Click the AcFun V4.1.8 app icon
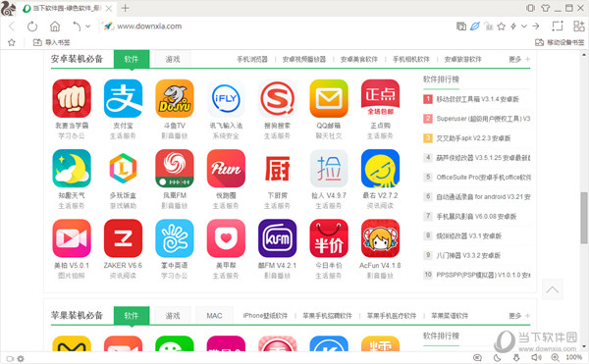Screen dimensions: 589x364 tap(380, 238)
